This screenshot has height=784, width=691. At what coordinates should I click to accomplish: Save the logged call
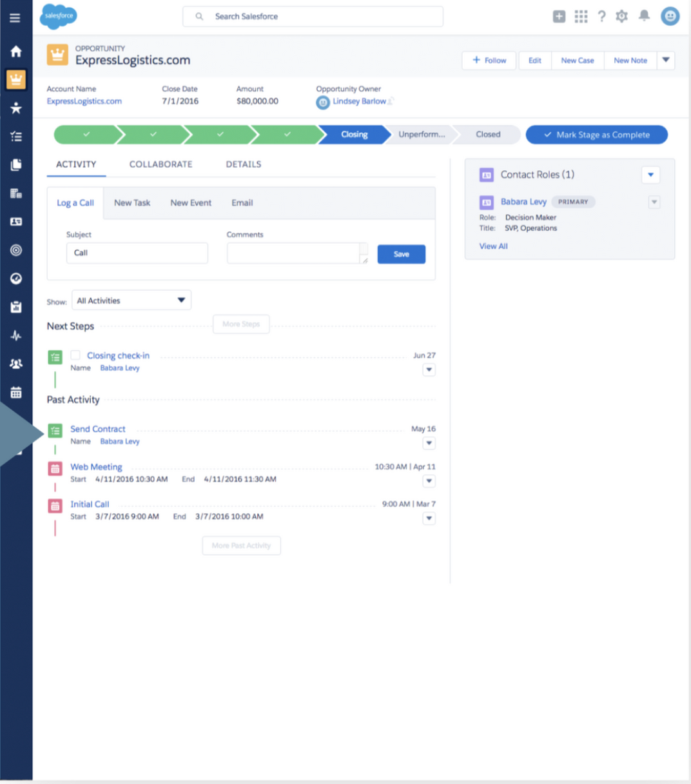[402, 254]
